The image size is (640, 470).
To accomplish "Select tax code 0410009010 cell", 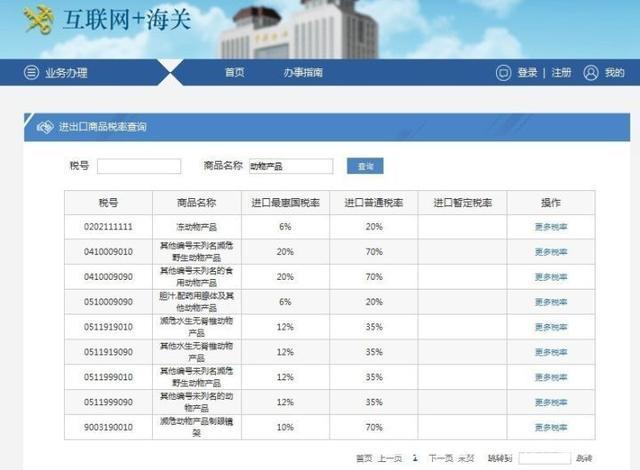I will click(x=108, y=252).
